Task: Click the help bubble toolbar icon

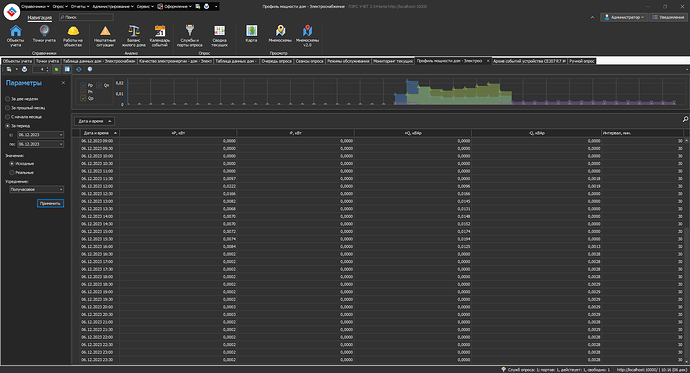Action: click(x=90, y=69)
